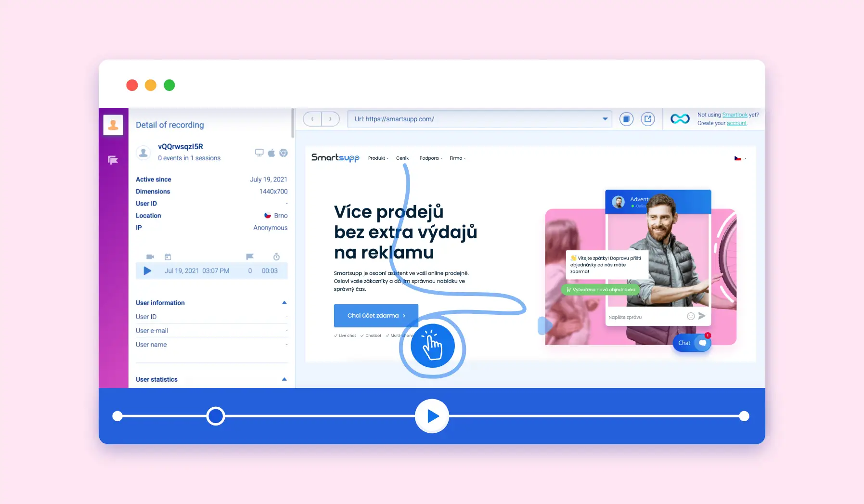This screenshot has width=864, height=504.
Task: Open the Firma dropdown menu
Action: [x=458, y=158]
